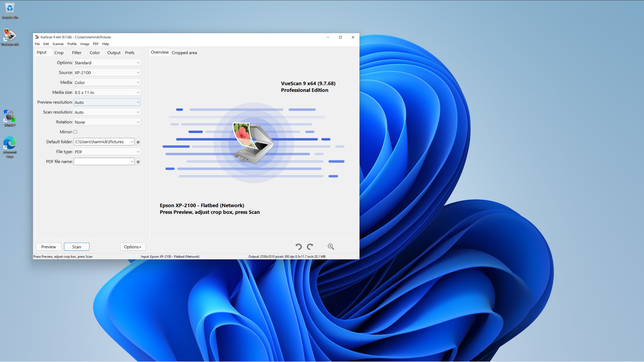Click the rotate clockwise icon
The width and height of the screenshot is (644, 362).
[310, 247]
